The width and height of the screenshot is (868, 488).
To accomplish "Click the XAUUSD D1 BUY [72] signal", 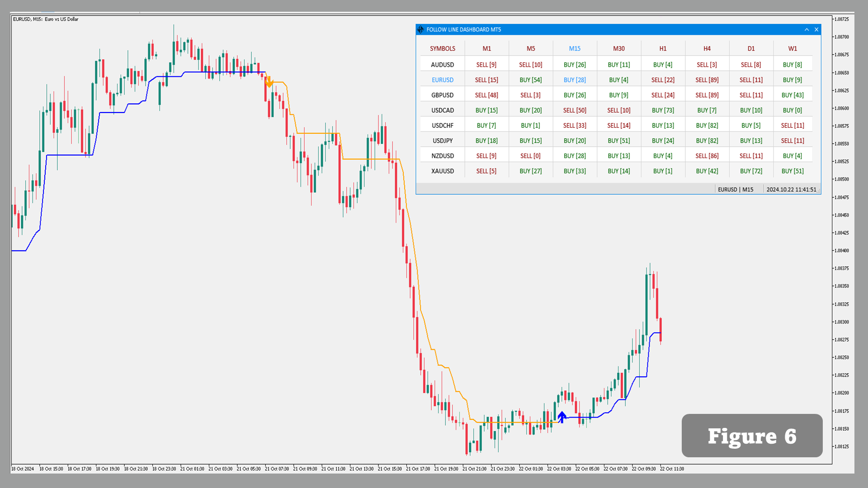I will [x=751, y=171].
